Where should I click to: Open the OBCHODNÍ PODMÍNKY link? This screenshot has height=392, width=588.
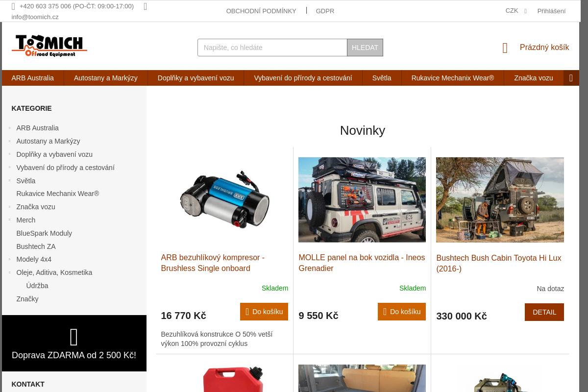[261, 11]
